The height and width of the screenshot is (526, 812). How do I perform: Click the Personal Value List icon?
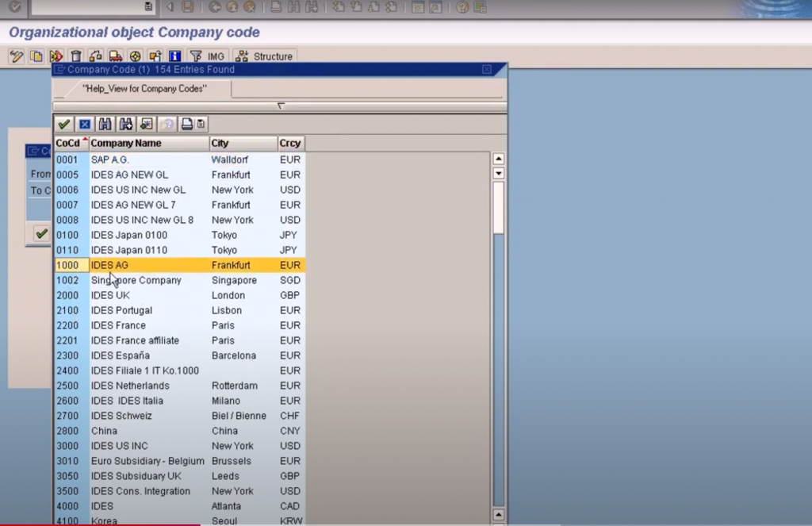[147, 124]
